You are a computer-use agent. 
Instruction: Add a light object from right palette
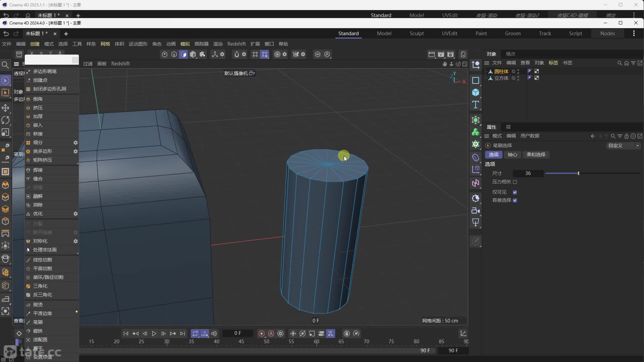476,222
